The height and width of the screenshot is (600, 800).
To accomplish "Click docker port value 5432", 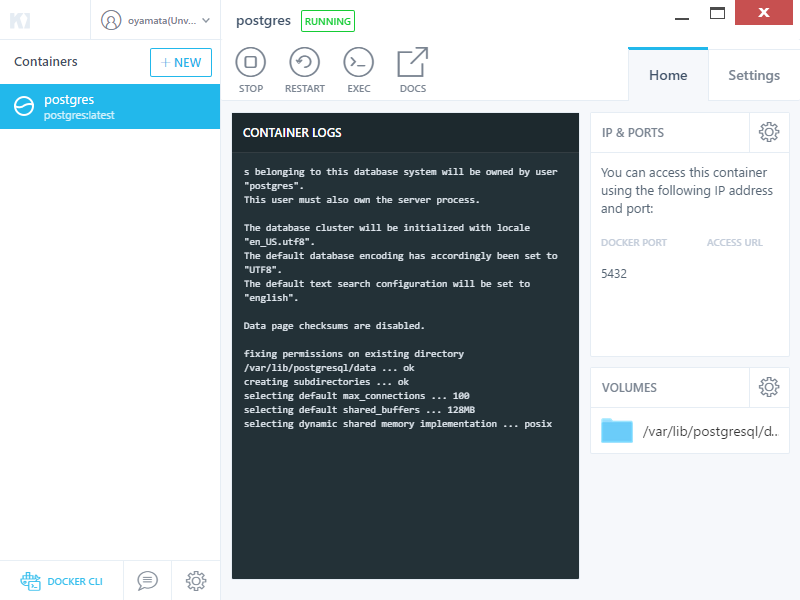I will click(x=614, y=273).
